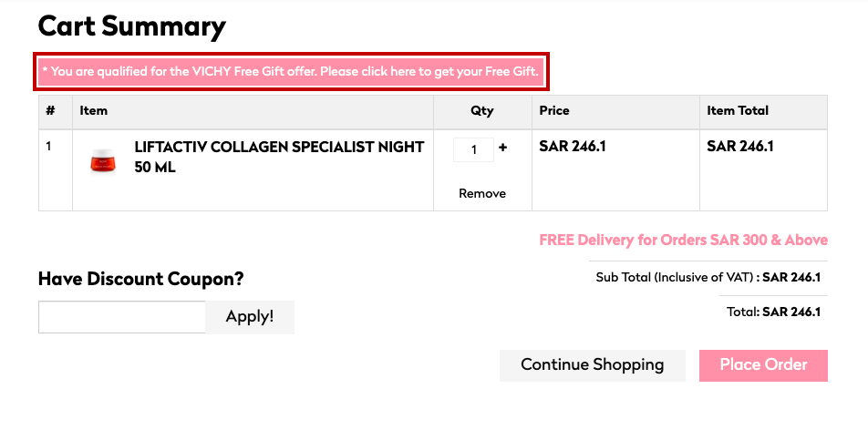Viewport: 868px width, 430px height.
Task: Click the FREE Delivery for Orders notice
Action: click(684, 241)
